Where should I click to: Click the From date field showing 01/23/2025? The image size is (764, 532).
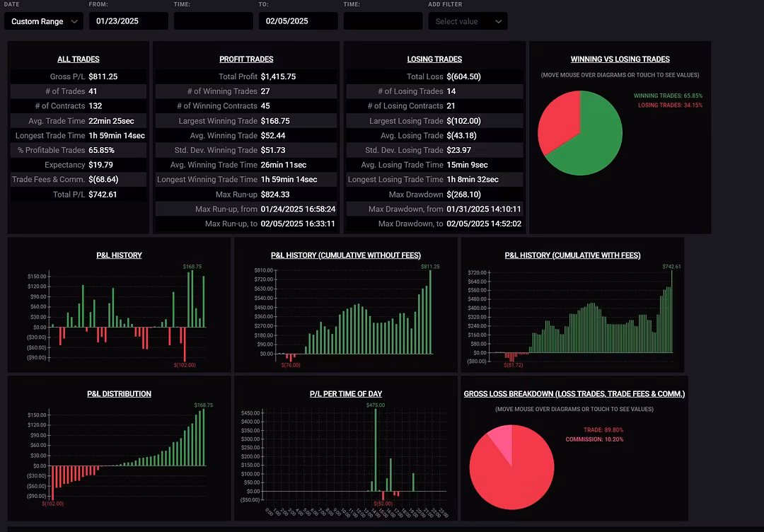pos(128,21)
